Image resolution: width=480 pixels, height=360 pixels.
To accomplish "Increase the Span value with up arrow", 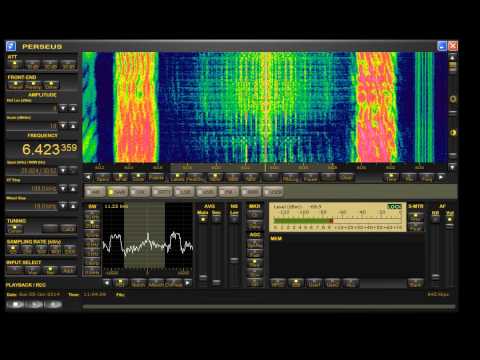I will tap(73, 171).
